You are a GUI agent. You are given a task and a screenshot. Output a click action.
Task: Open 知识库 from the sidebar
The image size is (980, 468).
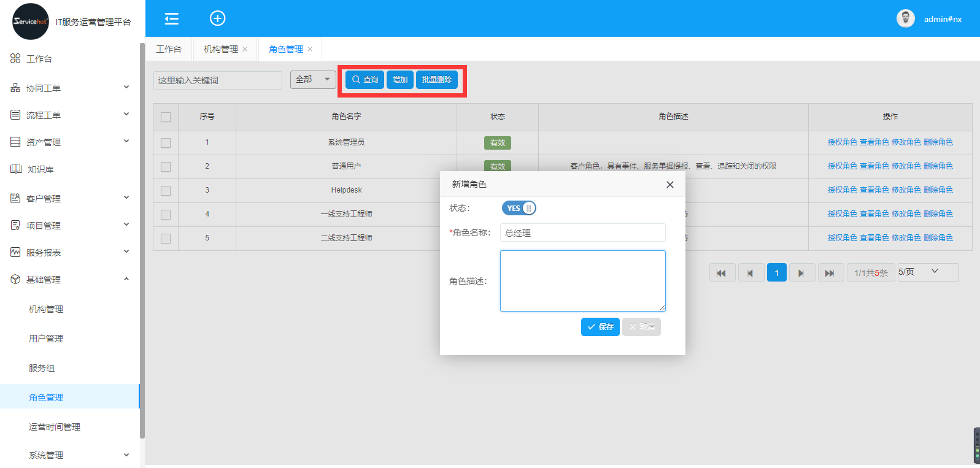(41, 169)
